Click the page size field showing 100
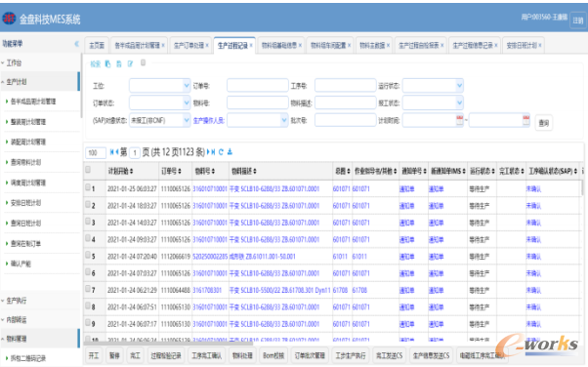The height and width of the screenshot is (367, 588). pos(96,152)
